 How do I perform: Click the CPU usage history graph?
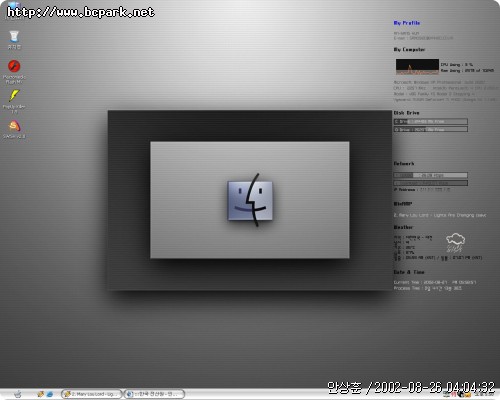coord(417,67)
